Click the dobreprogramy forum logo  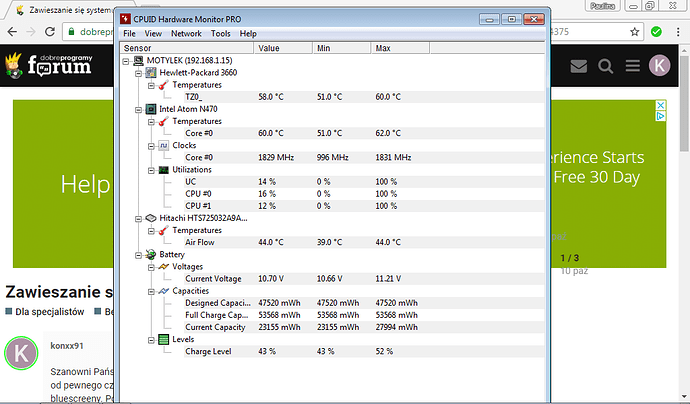click(x=48, y=65)
